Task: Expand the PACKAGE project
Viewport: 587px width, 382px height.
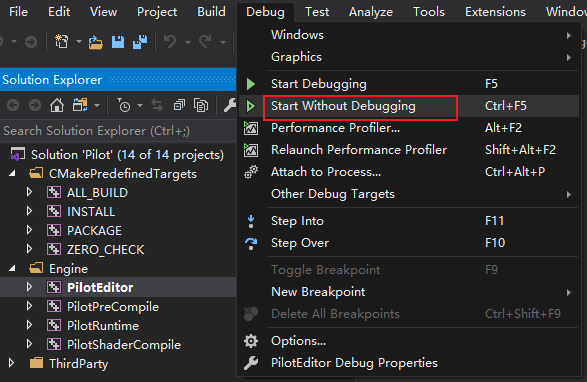Action: 29,230
